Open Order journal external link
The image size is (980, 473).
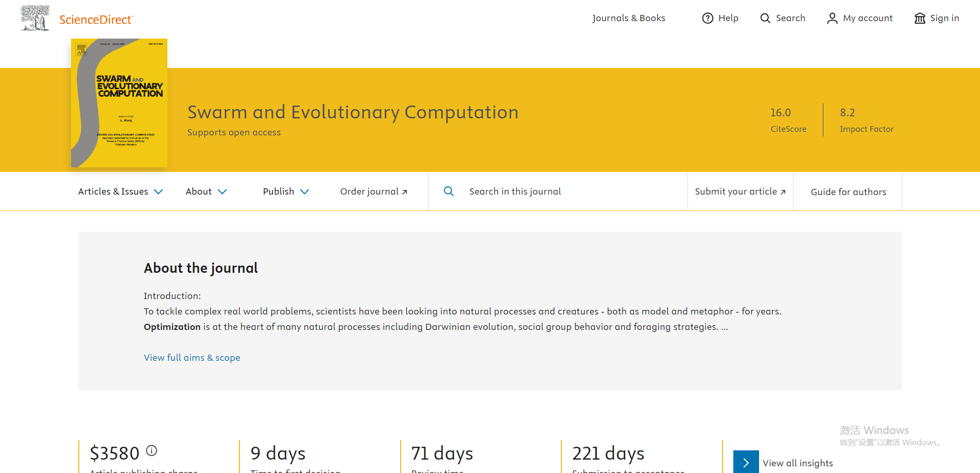pos(369,191)
